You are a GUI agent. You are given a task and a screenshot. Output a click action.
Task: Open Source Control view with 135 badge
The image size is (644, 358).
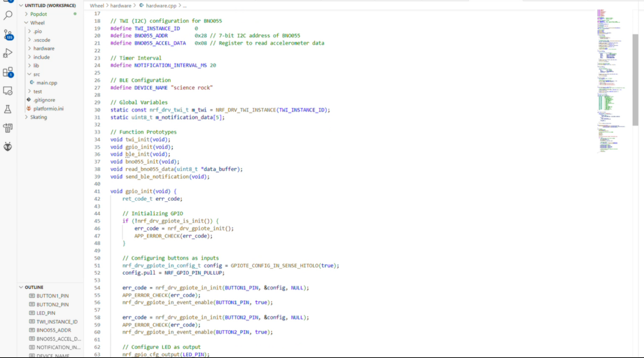click(8, 35)
